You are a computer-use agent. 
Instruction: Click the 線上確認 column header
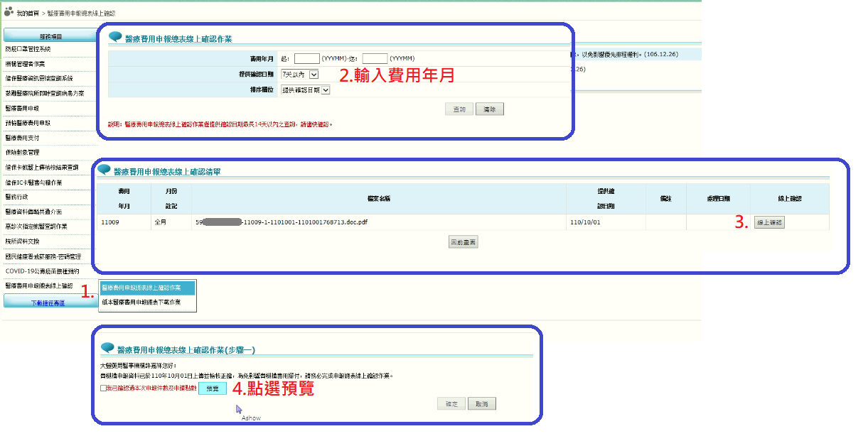[x=789, y=199]
